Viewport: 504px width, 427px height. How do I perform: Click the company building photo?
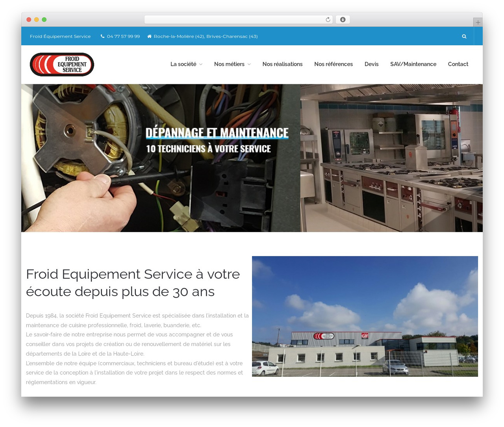(365, 316)
